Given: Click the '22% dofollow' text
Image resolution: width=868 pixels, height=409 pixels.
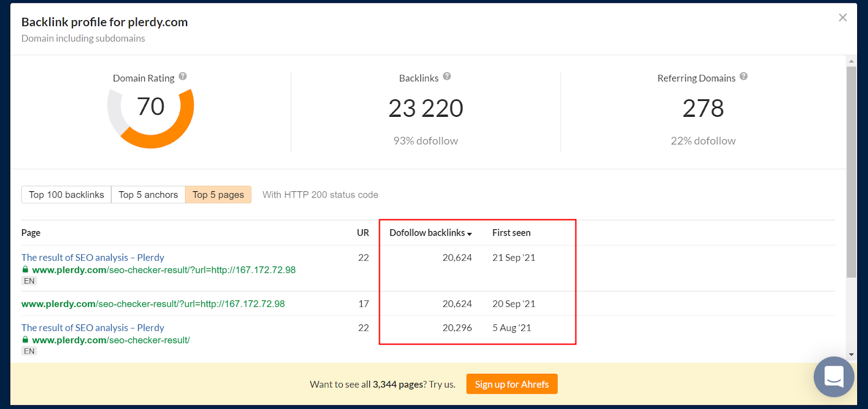Looking at the screenshot, I should pos(703,141).
